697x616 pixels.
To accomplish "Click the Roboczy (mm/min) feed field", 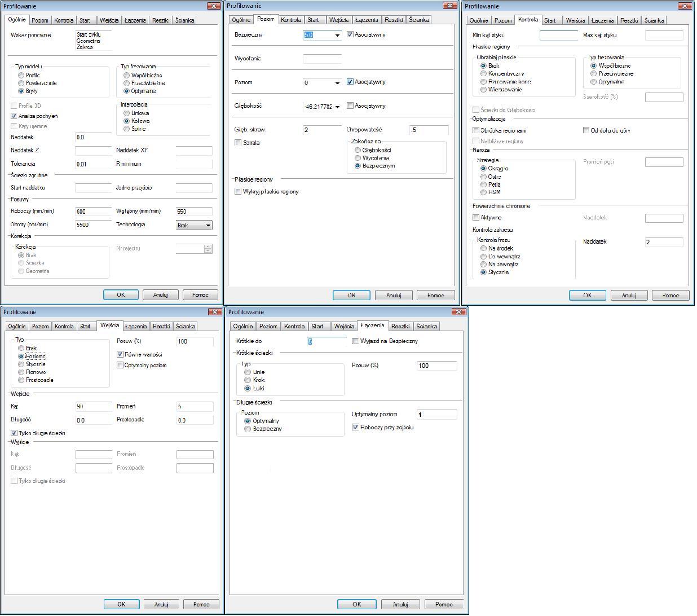I will click(94, 212).
